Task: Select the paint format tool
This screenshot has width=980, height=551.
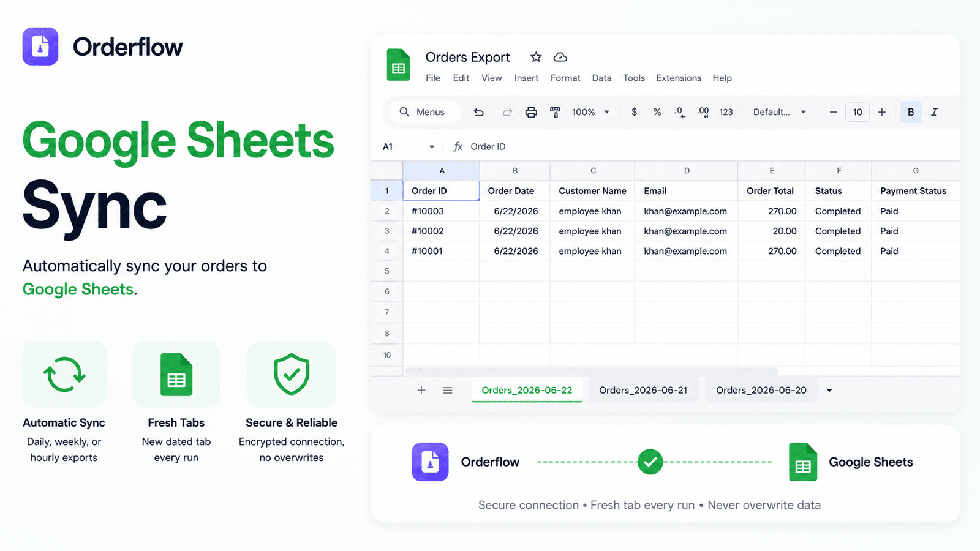Action: coord(555,112)
